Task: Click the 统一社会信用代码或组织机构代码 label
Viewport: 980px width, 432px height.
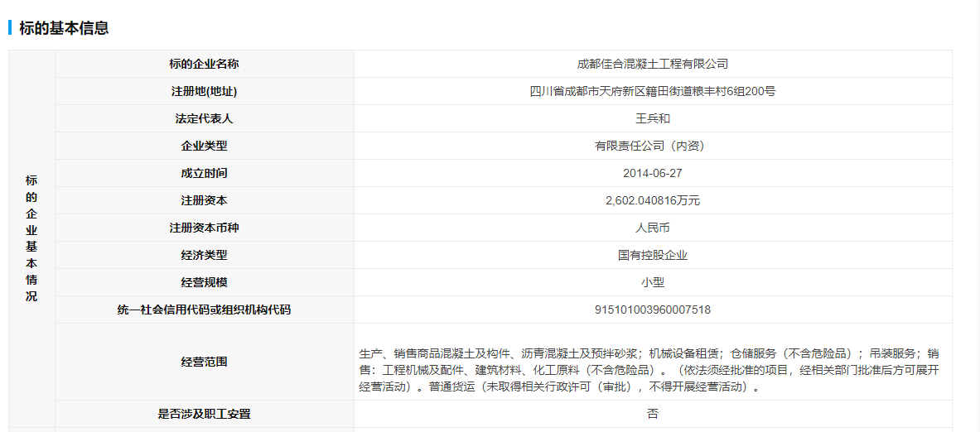Action: pyautogui.click(x=204, y=310)
